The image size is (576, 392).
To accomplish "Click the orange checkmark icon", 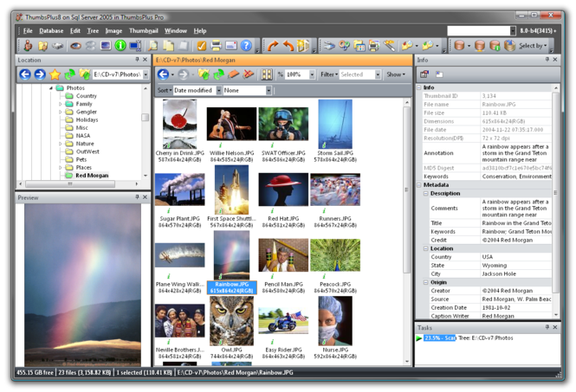I will (x=201, y=46).
